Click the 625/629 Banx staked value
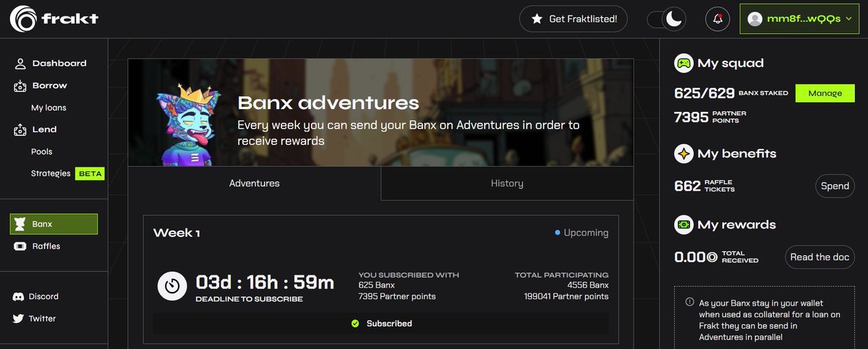Image resolution: width=868 pixels, height=349 pixels. 703,93
